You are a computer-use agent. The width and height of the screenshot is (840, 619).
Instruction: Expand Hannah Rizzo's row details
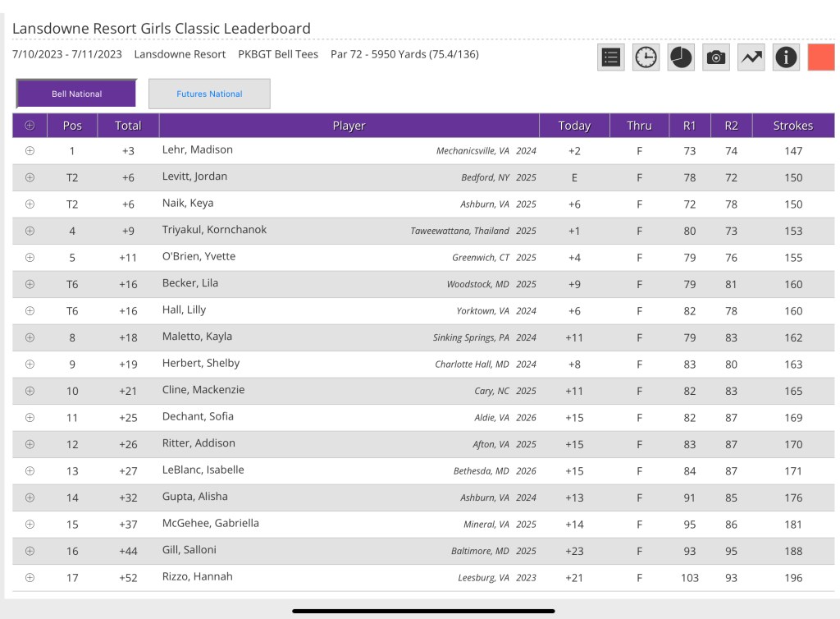pos(30,578)
